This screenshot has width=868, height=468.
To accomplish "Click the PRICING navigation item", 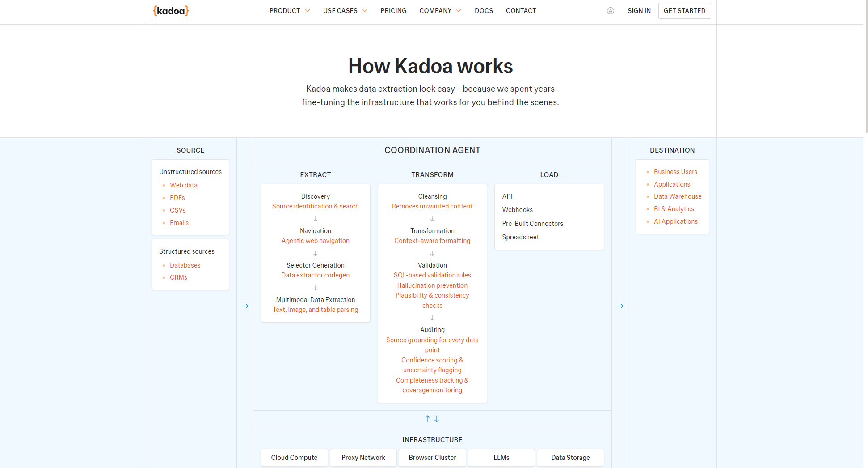I will pyautogui.click(x=393, y=10).
